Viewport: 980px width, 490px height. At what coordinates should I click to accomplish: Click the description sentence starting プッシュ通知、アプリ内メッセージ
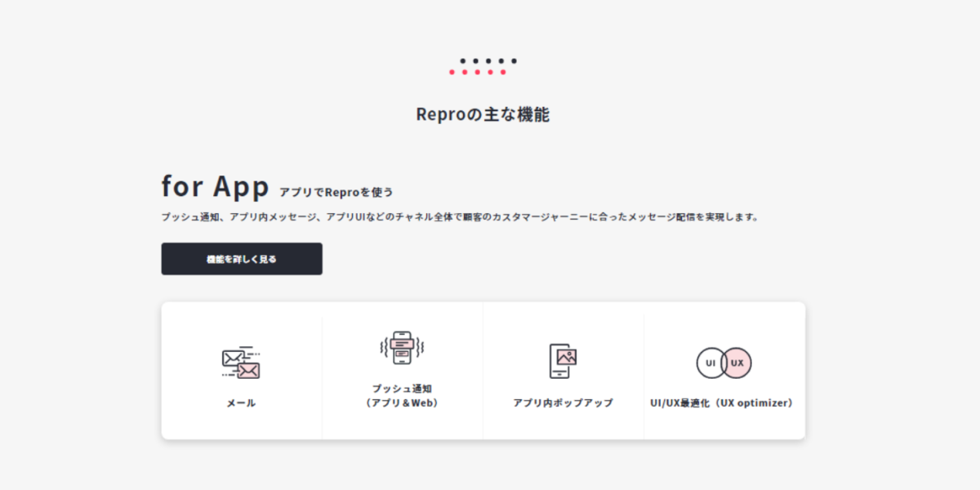coord(461,217)
